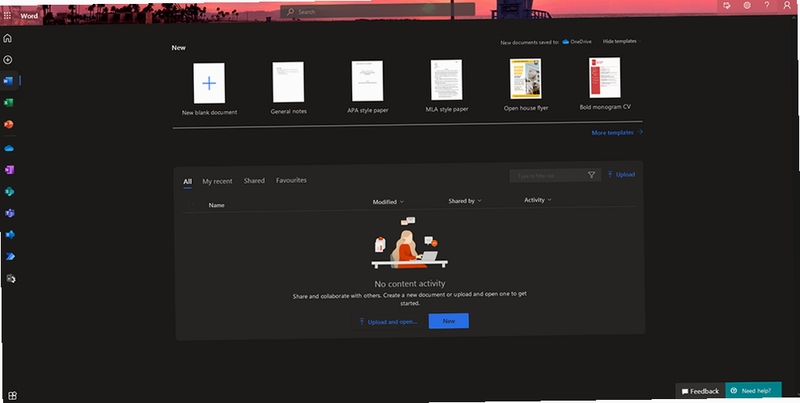This screenshot has height=403, width=800.
Task: Click in the top Search box
Action: (378, 11)
